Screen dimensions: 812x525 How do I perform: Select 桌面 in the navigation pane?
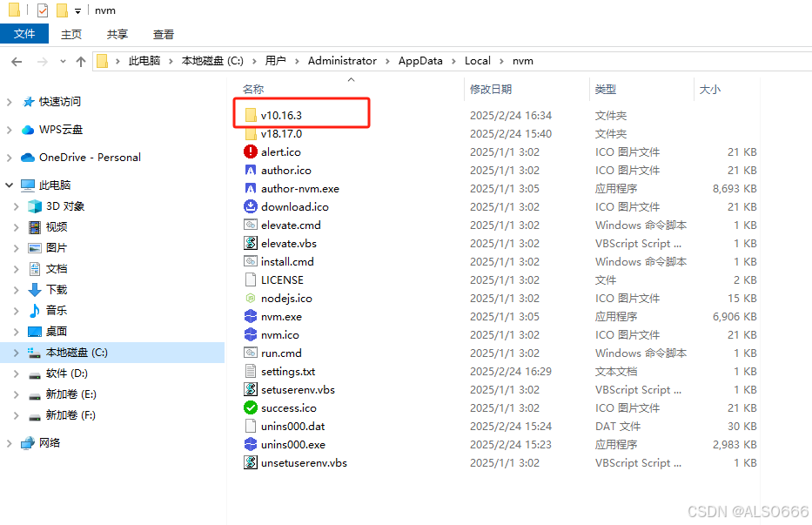click(57, 332)
